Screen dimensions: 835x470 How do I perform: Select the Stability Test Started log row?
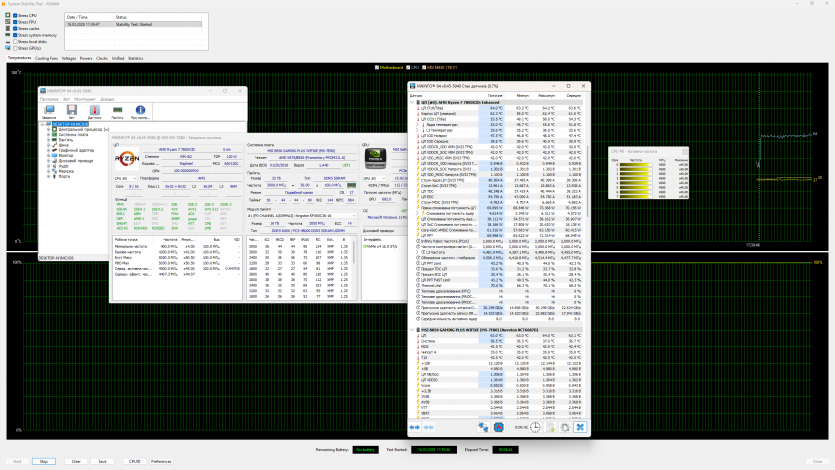134,24
